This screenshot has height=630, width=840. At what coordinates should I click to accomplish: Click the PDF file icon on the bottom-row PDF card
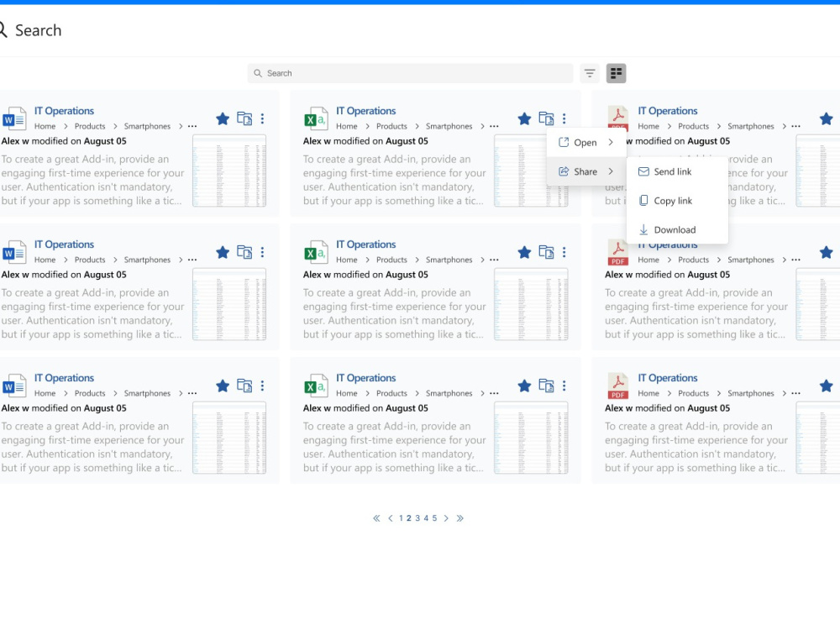[x=617, y=386]
